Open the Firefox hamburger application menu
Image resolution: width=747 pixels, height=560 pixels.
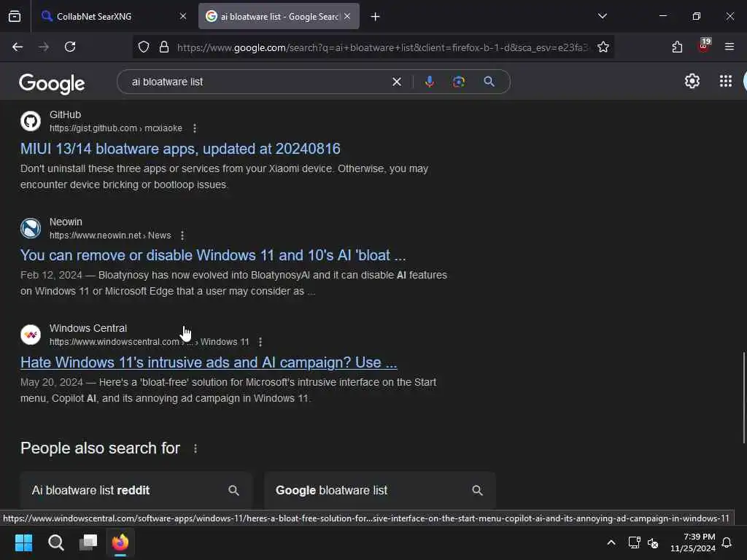point(729,47)
